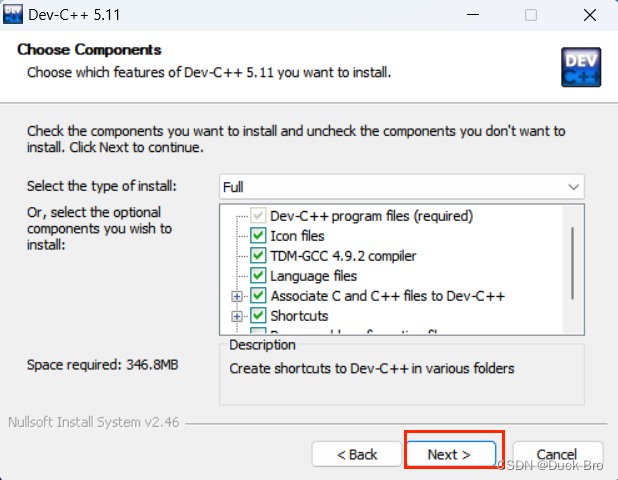The height and width of the screenshot is (480, 618).
Task: Click the Back button
Action: pyautogui.click(x=357, y=454)
